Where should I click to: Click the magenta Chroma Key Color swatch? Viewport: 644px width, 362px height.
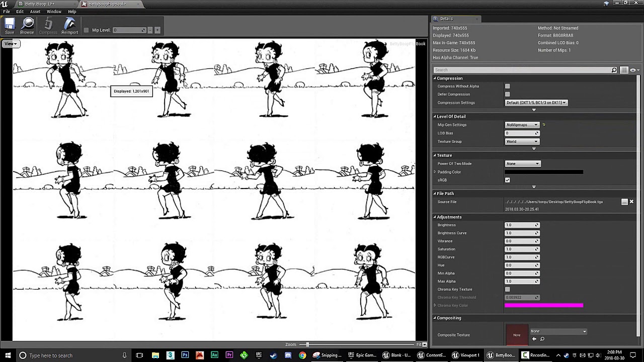click(x=544, y=305)
